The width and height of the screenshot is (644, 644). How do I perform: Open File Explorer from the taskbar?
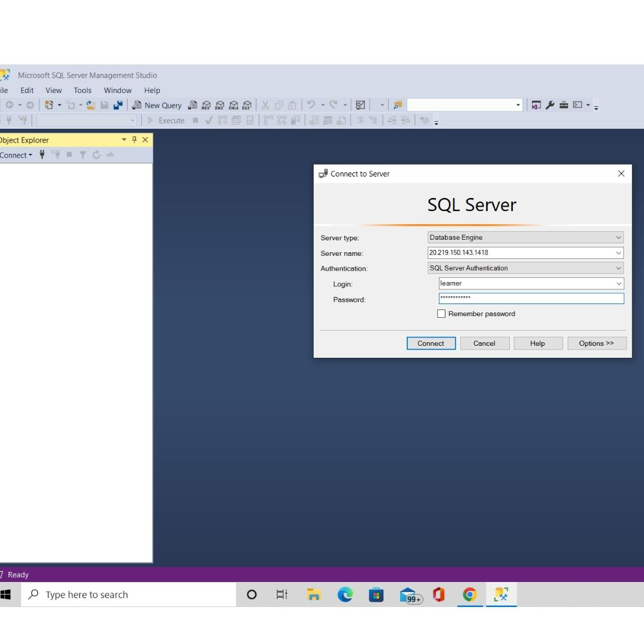coord(314,595)
